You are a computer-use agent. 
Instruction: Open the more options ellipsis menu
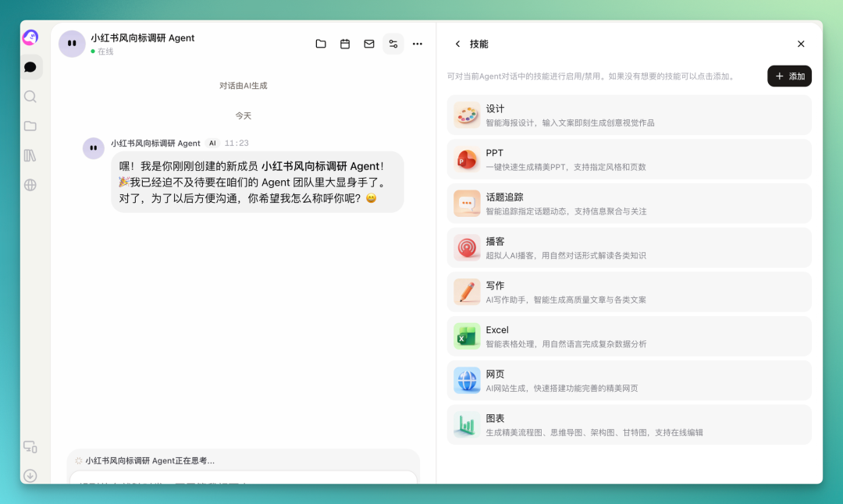(417, 44)
